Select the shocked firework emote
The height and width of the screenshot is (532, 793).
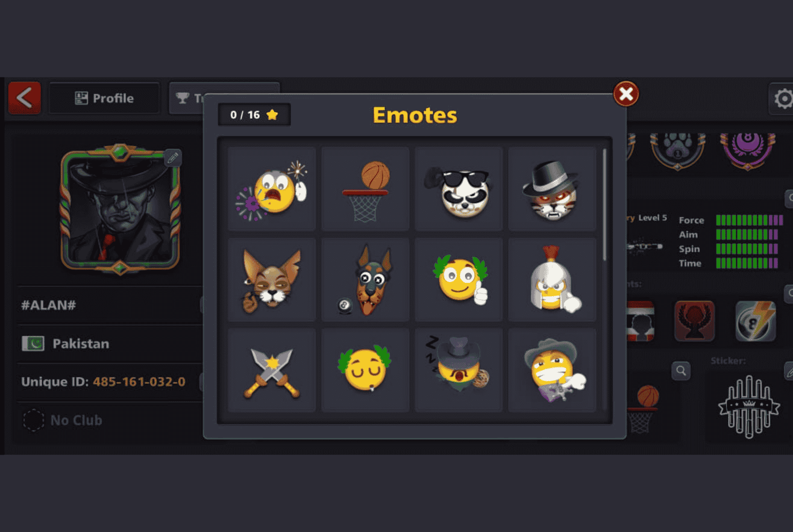[272, 189]
